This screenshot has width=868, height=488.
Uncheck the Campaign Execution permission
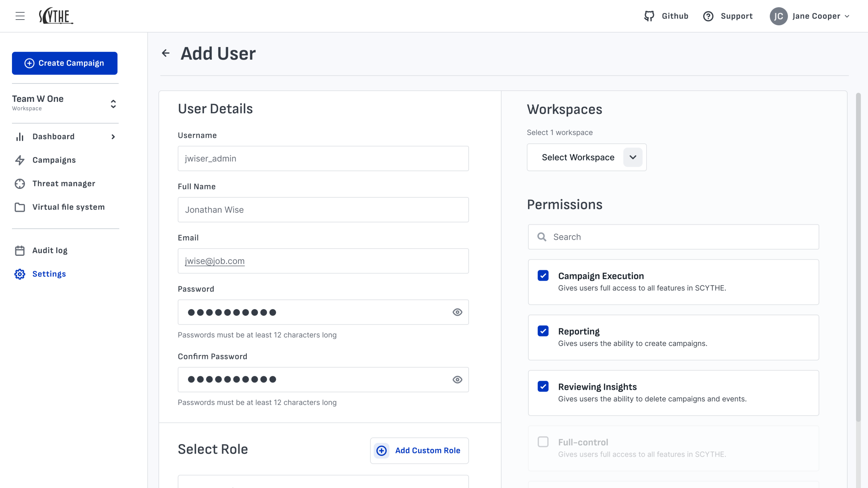click(543, 275)
